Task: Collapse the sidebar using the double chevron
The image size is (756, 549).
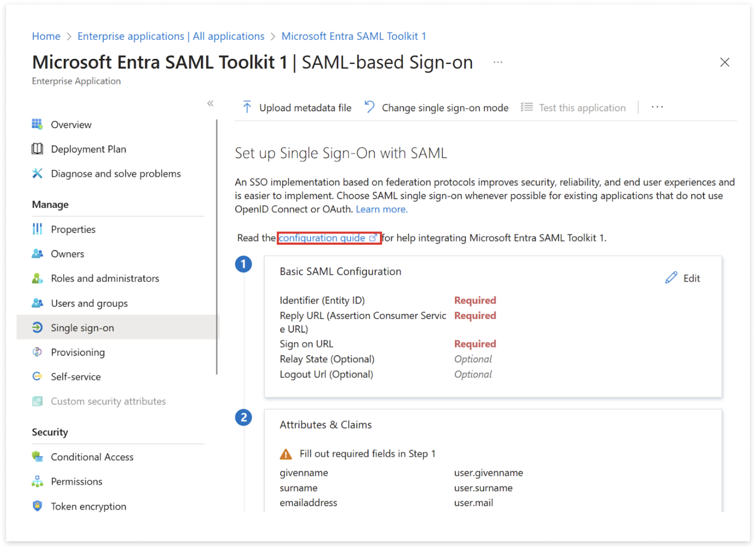Action: point(211,104)
